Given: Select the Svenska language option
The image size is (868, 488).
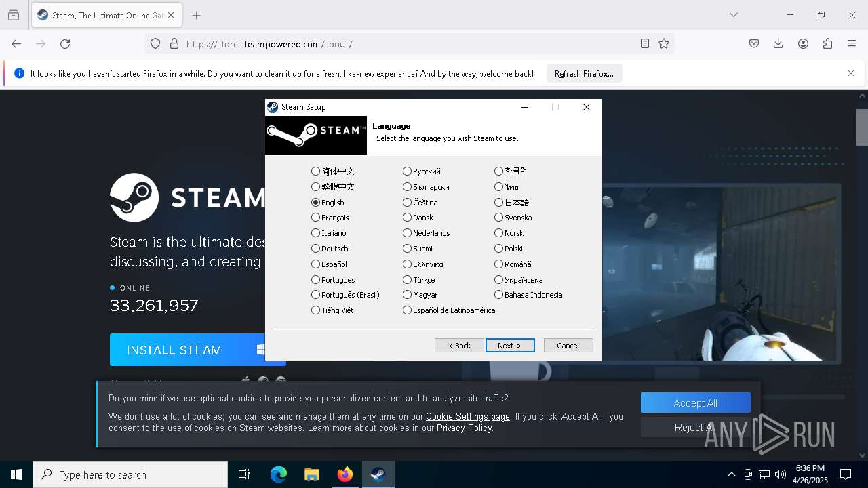Looking at the screenshot, I should coord(513,218).
